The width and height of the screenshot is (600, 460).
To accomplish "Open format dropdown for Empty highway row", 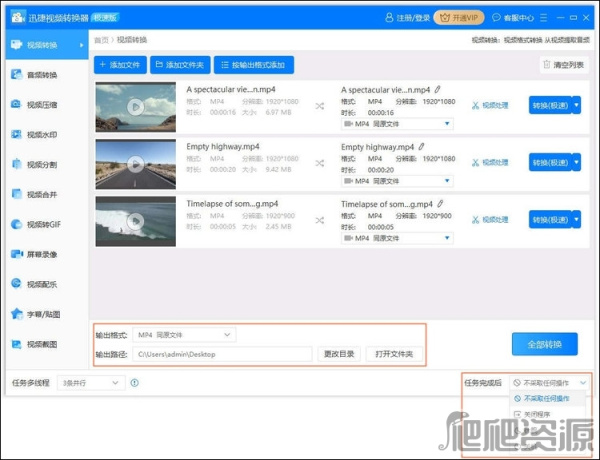I will (x=397, y=181).
